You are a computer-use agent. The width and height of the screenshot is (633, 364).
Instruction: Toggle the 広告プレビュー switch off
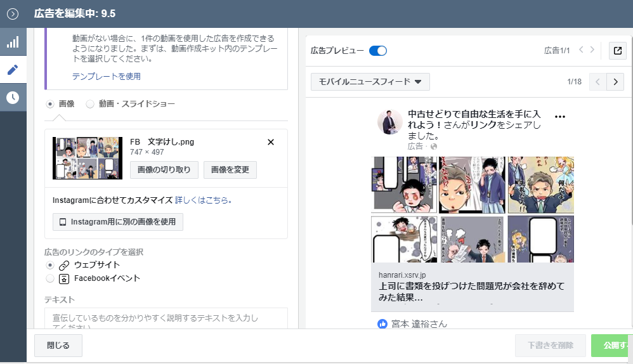tap(378, 51)
